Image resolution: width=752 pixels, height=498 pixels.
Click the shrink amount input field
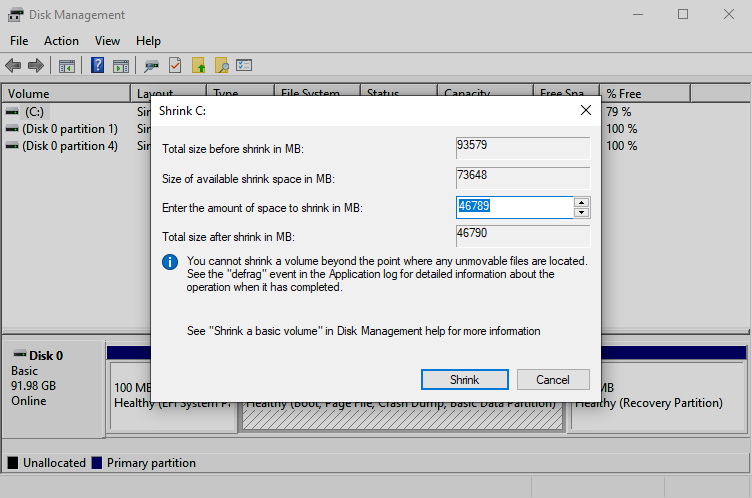[x=514, y=207]
